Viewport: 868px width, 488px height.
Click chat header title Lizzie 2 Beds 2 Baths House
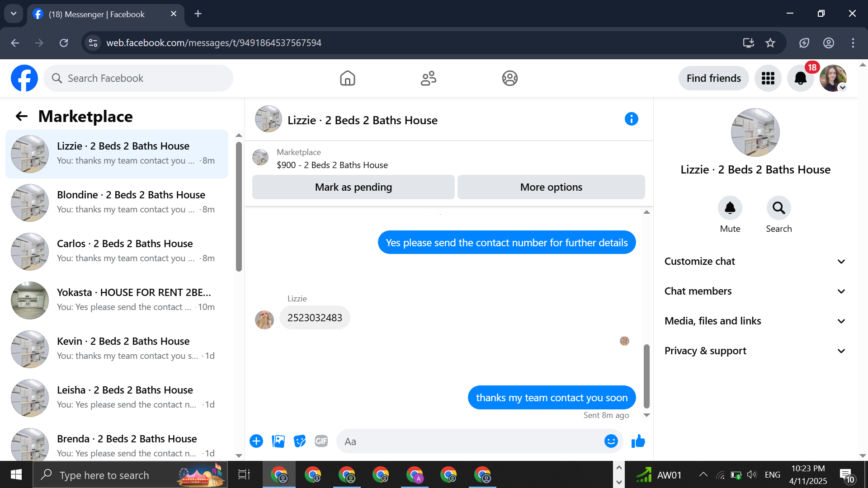[x=363, y=120]
